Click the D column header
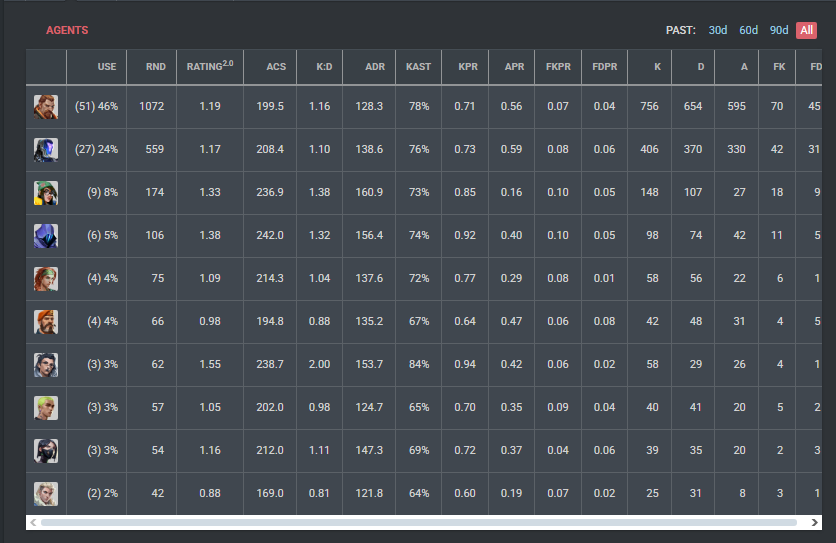Viewport: 836px width, 543px height. click(693, 67)
